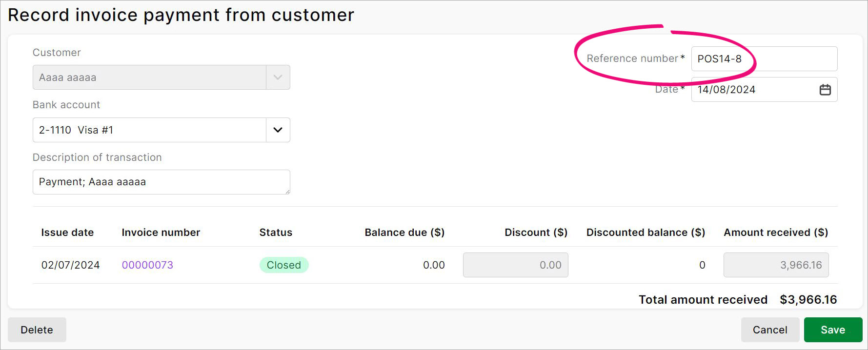Click the Description of transaction field

(x=161, y=182)
